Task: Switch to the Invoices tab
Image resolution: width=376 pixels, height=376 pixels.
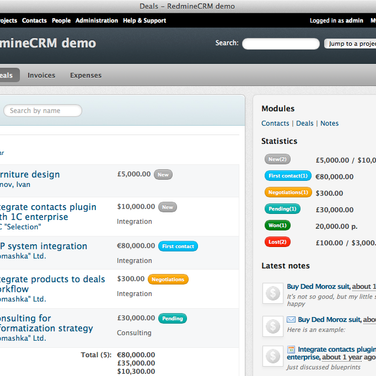Action: coord(41,75)
